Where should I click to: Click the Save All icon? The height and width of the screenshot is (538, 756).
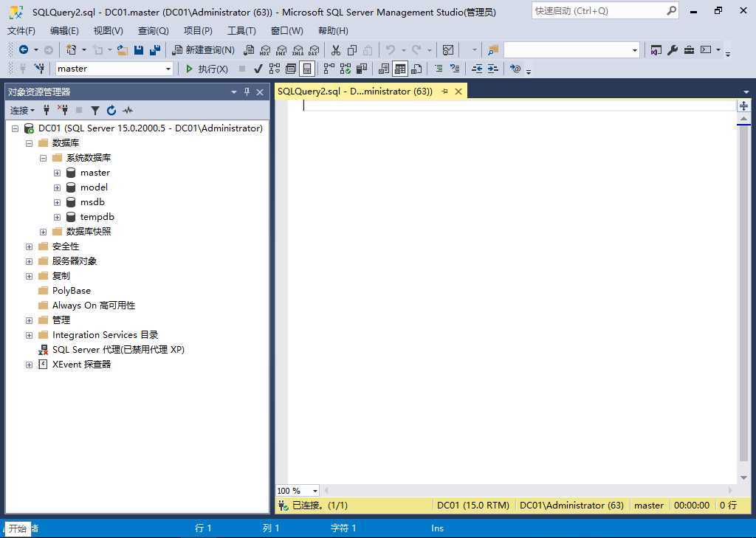click(x=155, y=49)
